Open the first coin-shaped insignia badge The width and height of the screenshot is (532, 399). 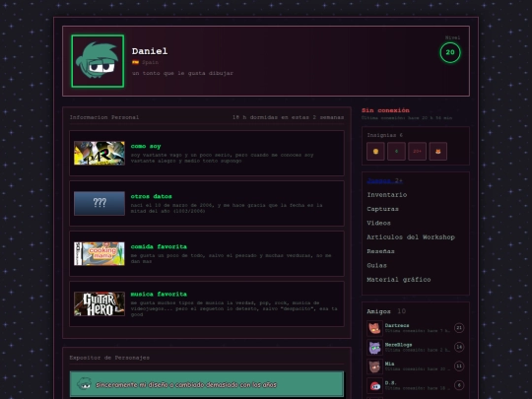(375, 152)
